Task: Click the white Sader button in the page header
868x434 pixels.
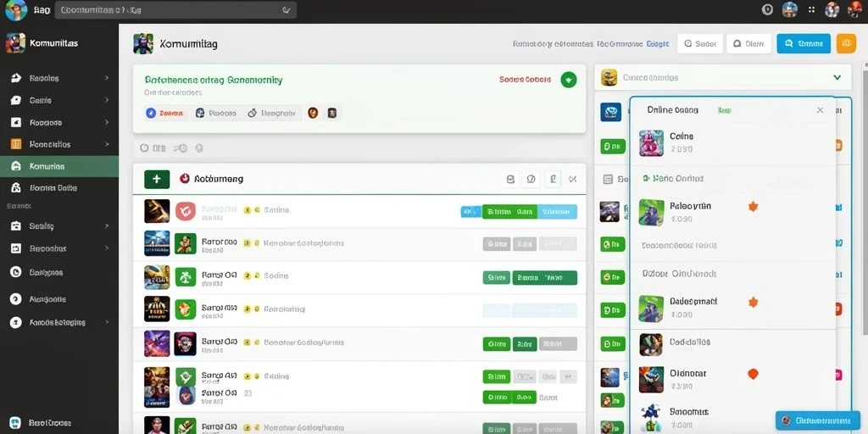Action: click(699, 44)
